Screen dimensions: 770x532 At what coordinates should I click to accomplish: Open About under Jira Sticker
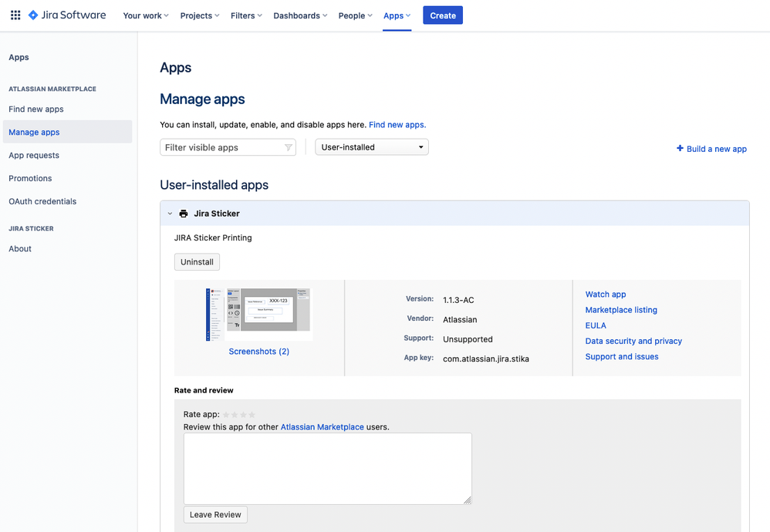point(20,249)
